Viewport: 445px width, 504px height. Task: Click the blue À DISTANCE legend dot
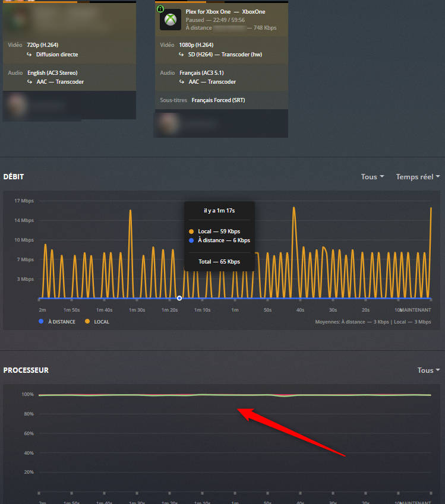tap(41, 321)
